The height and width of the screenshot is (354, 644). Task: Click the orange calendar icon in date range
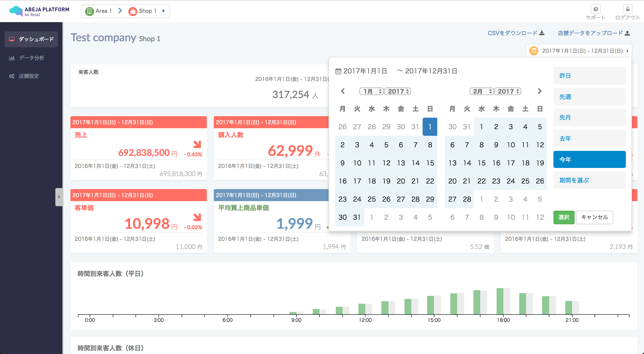click(534, 51)
